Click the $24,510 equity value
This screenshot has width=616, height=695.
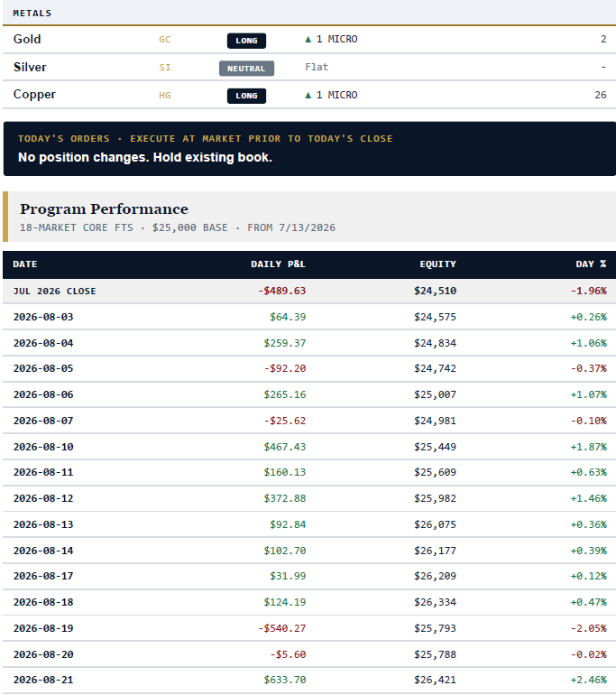436,291
